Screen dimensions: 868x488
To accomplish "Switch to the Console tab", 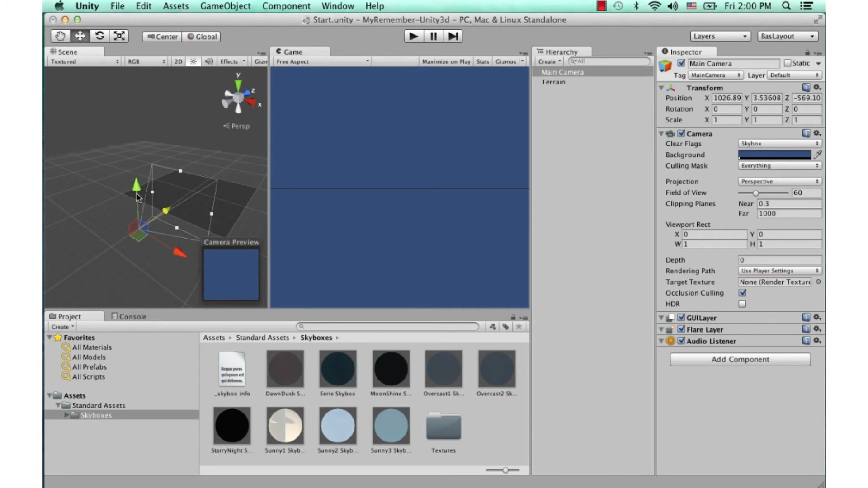I will point(129,317).
